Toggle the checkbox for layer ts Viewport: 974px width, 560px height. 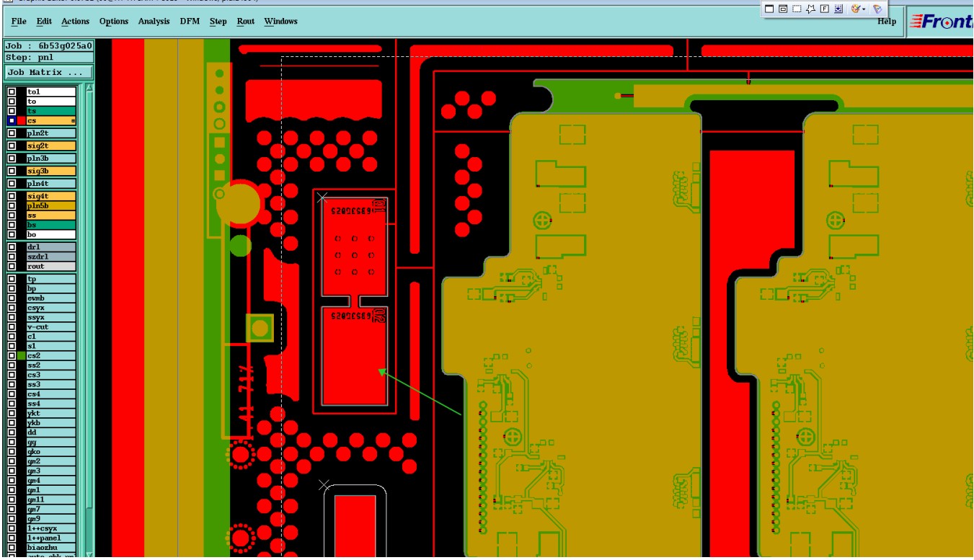pos(12,111)
